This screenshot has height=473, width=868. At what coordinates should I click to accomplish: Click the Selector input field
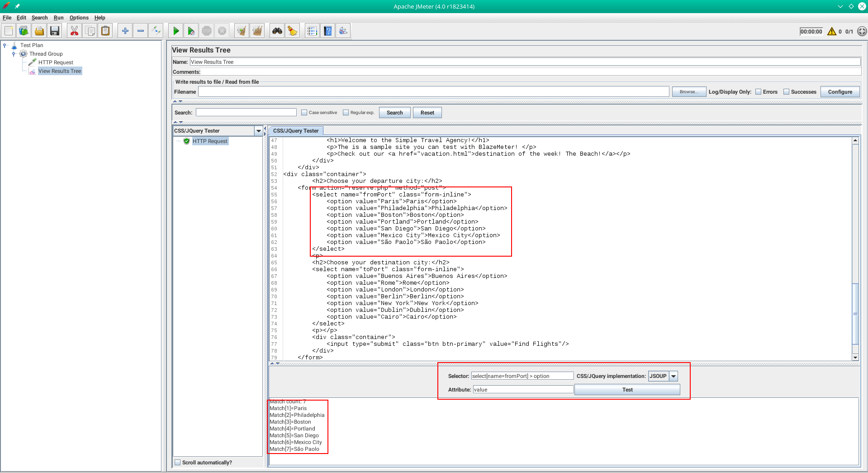(522, 376)
